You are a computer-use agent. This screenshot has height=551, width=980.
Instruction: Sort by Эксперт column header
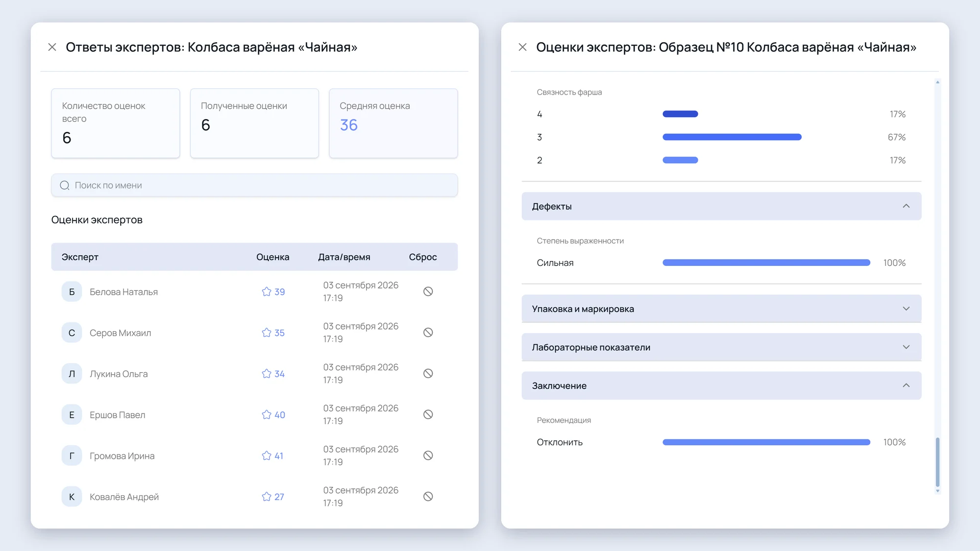(x=80, y=257)
